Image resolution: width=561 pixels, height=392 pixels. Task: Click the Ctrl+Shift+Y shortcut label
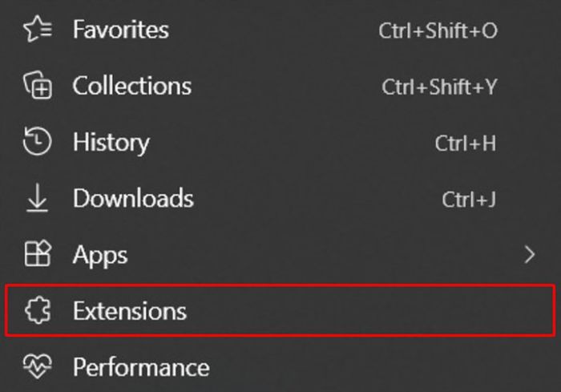click(x=439, y=87)
